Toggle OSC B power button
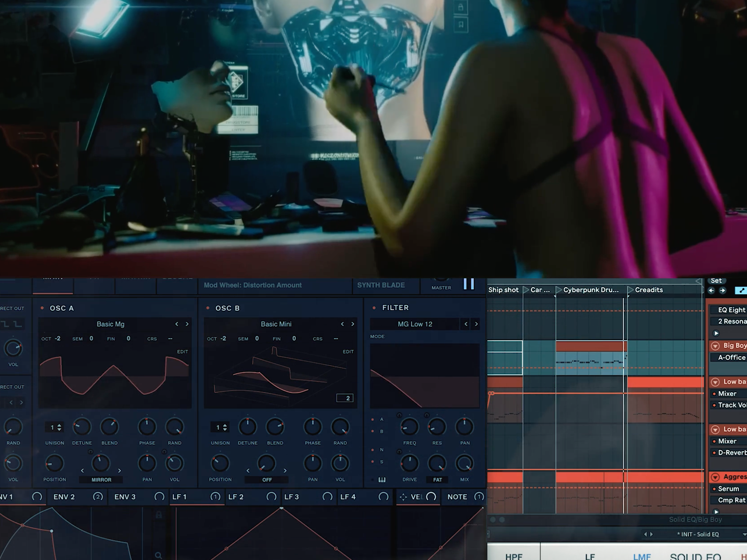This screenshot has width=747, height=560. click(208, 308)
